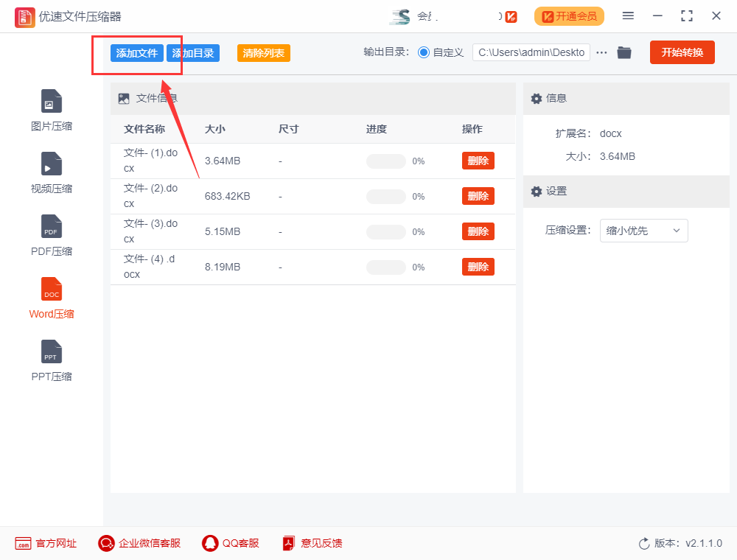Click the version text v2.1.1.0
The image size is (737, 560).
click(704, 544)
